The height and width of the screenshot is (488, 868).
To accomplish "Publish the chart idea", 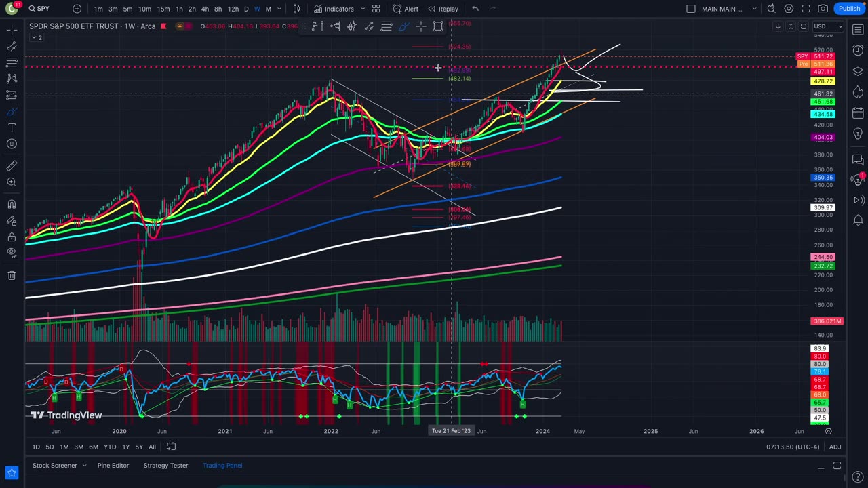I will 849,9.
